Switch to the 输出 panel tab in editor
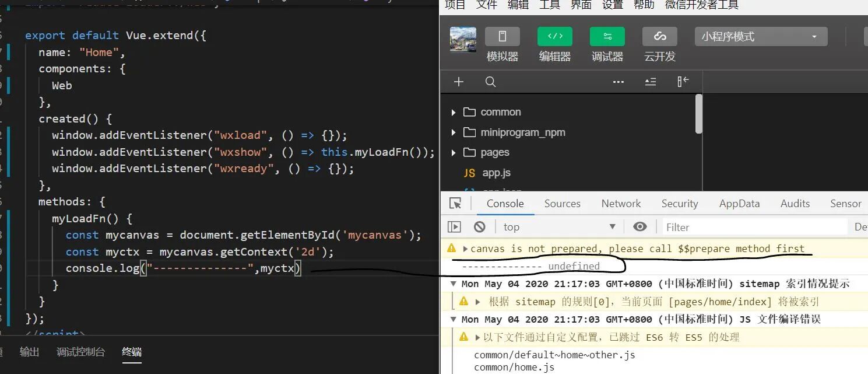This screenshot has width=868, height=374. click(x=29, y=352)
